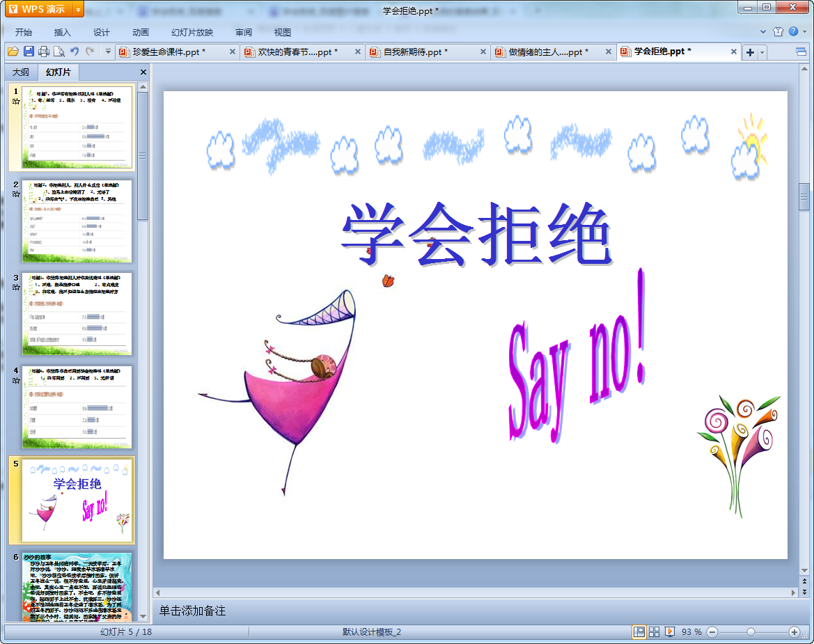Select slide 1 thumbnail
The height and width of the screenshot is (644, 814).
tap(77, 127)
